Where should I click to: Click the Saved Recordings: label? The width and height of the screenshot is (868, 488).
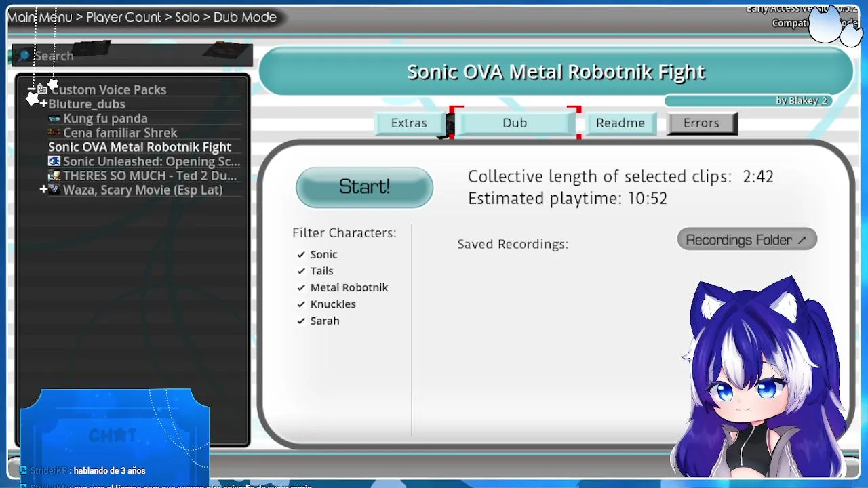pyautogui.click(x=513, y=244)
